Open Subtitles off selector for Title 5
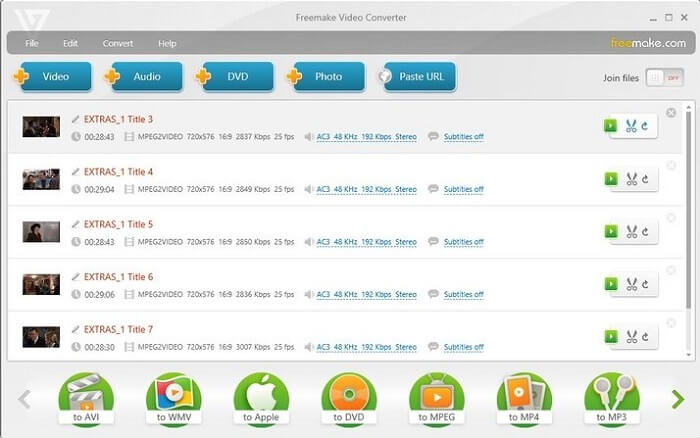Image resolution: width=700 pixels, height=438 pixels. pyautogui.click(x=463, y=242)
